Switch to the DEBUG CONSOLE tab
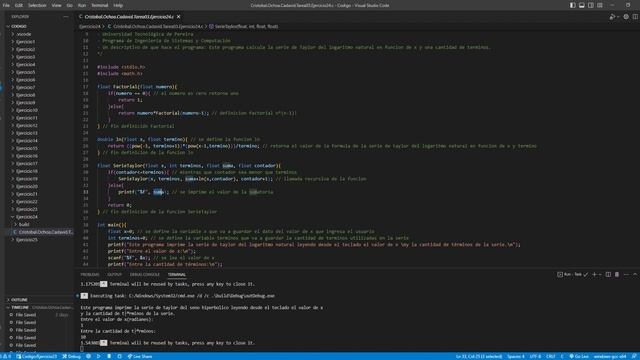The width and height of the screenshot is (640, 360). 145,275
